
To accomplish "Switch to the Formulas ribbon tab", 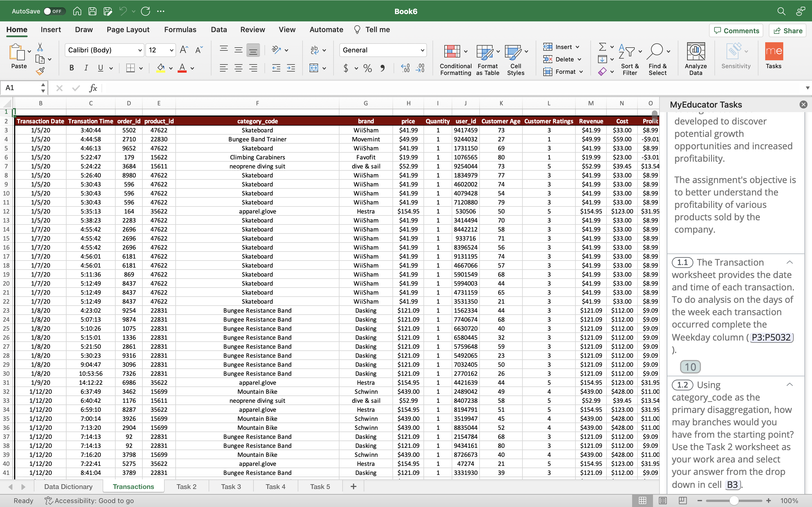I will click(x=180, y=30).
